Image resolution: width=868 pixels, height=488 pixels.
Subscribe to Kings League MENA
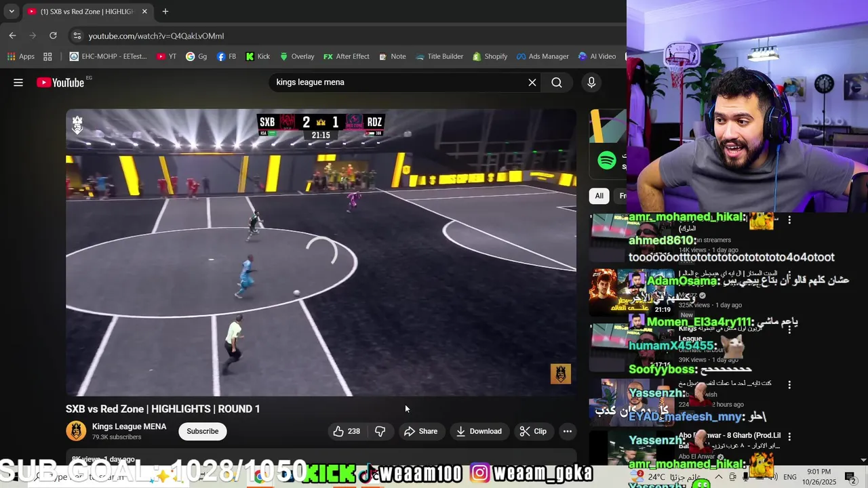203,431
